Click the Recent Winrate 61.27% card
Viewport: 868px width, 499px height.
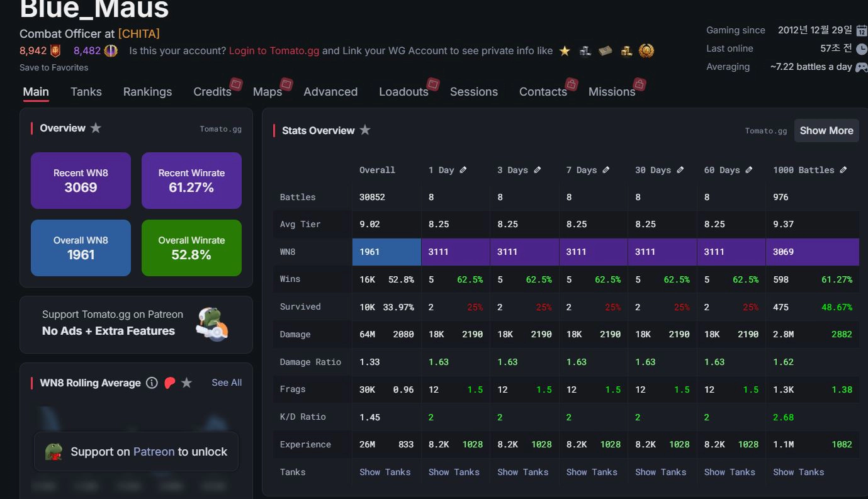point(191,181)
